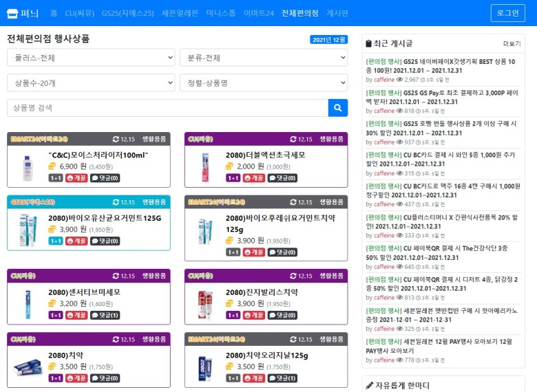Open post CU BC카드 결제 시 와인
The width and height of the screenshot is (537, 392).
[x=441, y=160]
